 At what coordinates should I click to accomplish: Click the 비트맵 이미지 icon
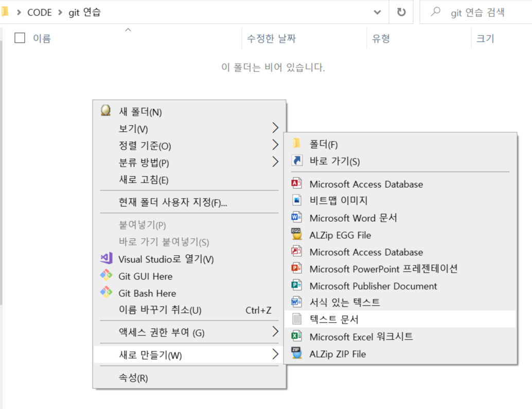pyautogui.click(x=297, y=200)
